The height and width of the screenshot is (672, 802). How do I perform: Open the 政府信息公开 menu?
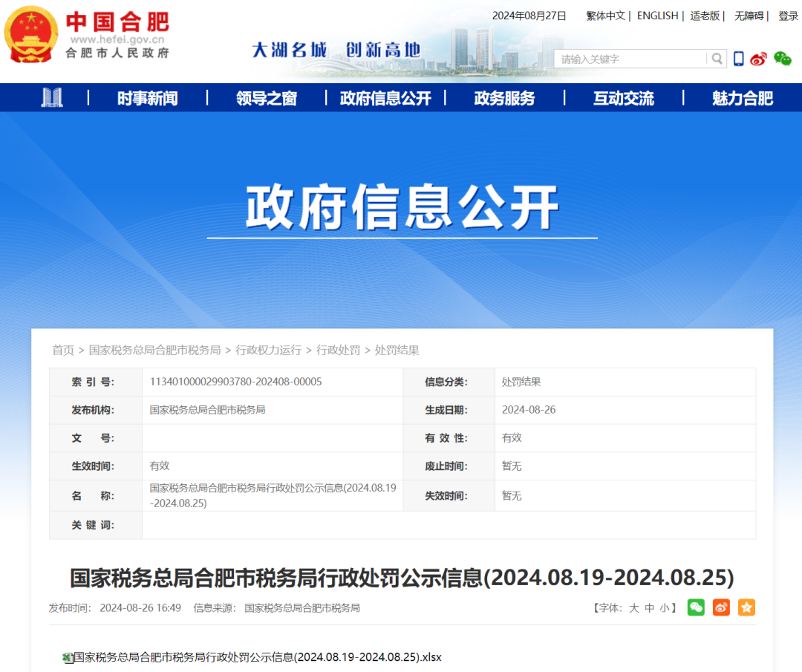click(x=385, y=98)
